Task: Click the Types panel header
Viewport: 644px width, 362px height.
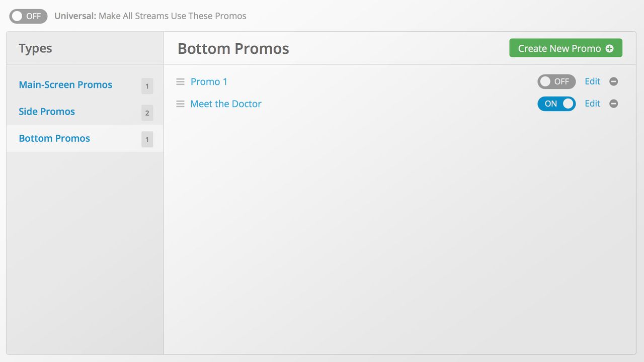Action: coord(35,48)
